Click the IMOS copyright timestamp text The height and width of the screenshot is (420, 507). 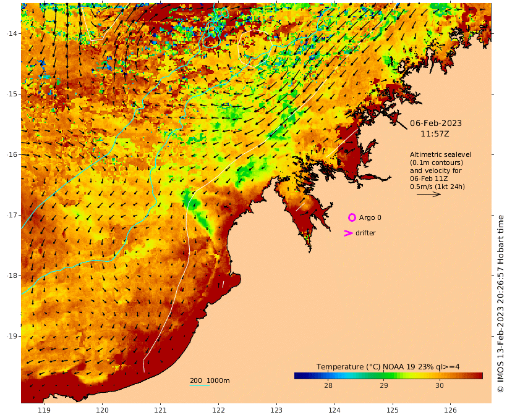[x=500, y=304]
